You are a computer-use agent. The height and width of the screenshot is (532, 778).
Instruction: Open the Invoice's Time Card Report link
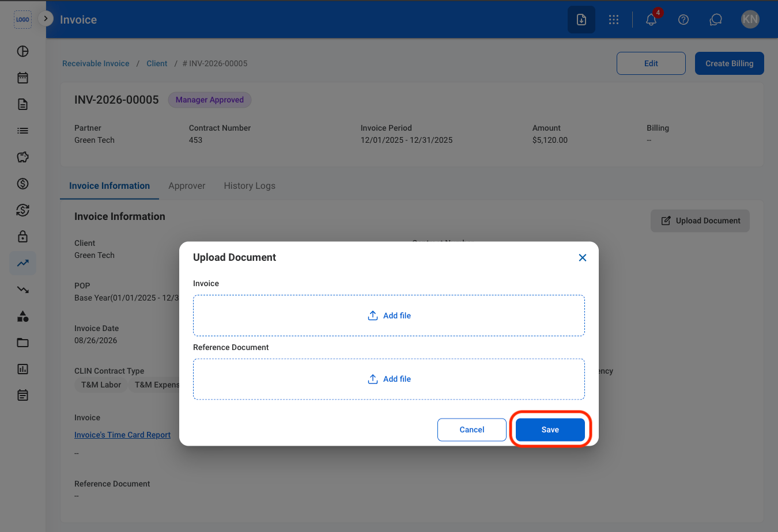(x=122, y=435)
